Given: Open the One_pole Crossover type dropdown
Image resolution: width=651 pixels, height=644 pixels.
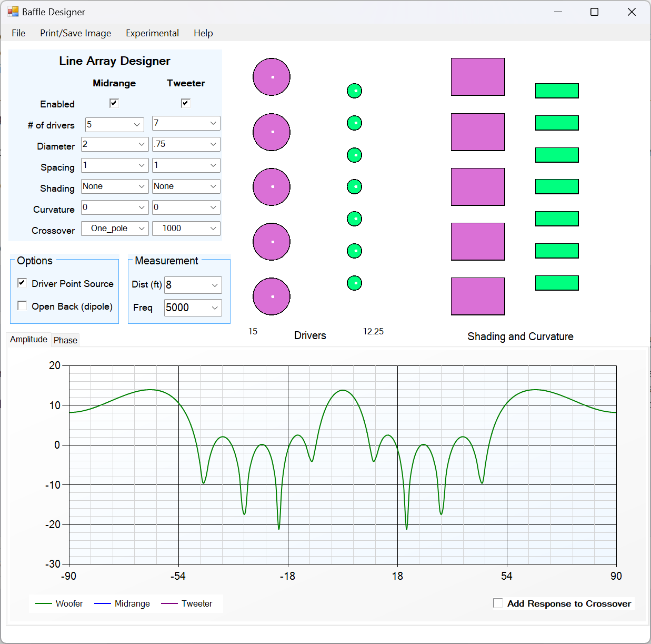Looking at the screenshot, I should pyautogui.click(x=115, y=229).
